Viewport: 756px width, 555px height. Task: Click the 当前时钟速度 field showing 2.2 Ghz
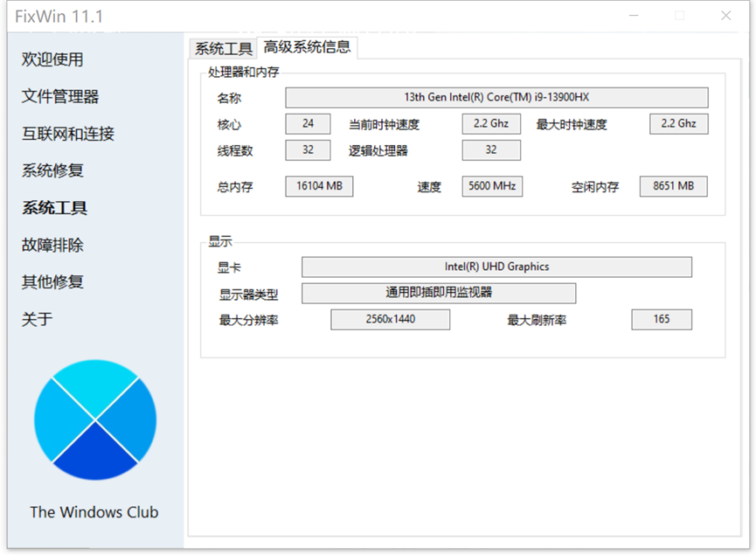tap(491, 124)
